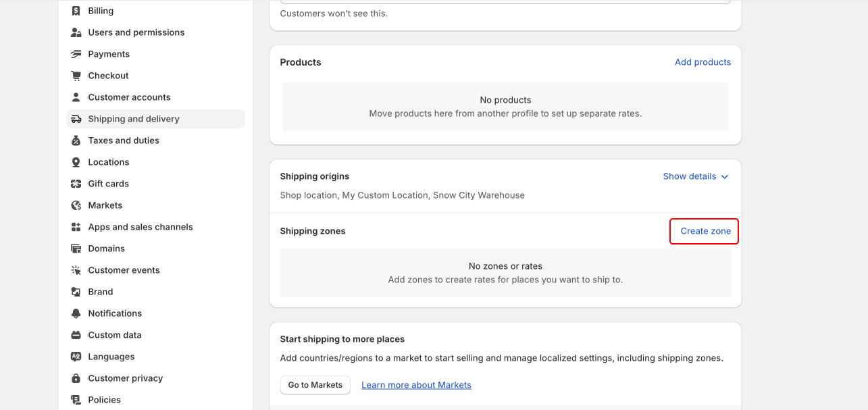Viewport: 868px width, 410px height.
Task: Expand Show details for shipping origins
Action: (x=696, y=176)
